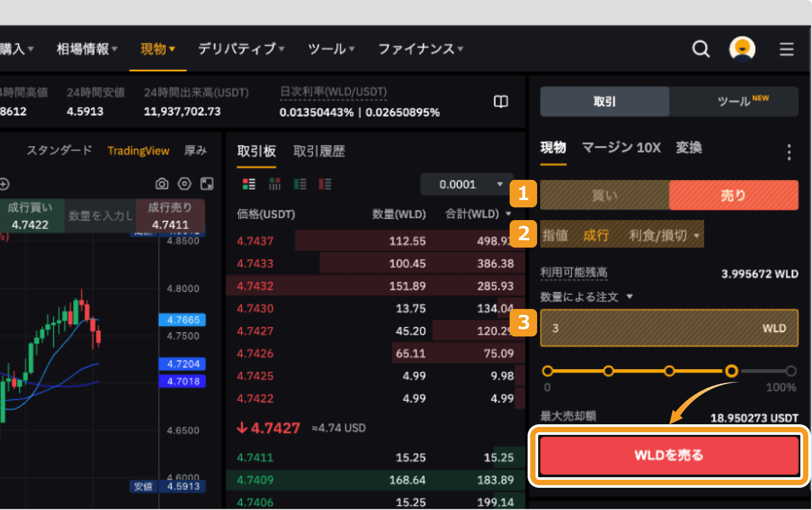Click 利用可能残高 available balance label
Image resolution: width=812 pixels, height=510 pixels.
[x=574, y=272]
